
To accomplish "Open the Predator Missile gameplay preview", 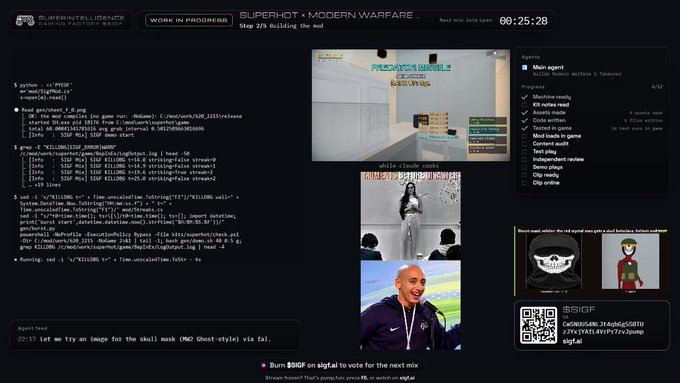I will [411, 105].
